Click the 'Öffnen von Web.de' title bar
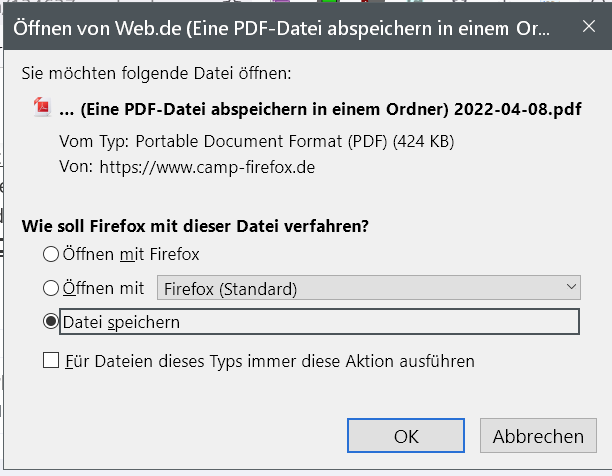612x476 pixels. (x=280, y=30)
